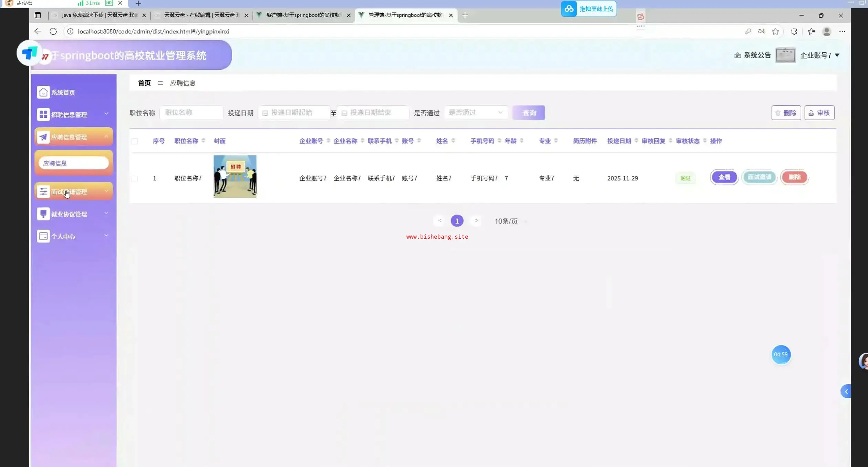
Task: Click the 查看 button for 职位名称7
Action: tap(724, 177)
